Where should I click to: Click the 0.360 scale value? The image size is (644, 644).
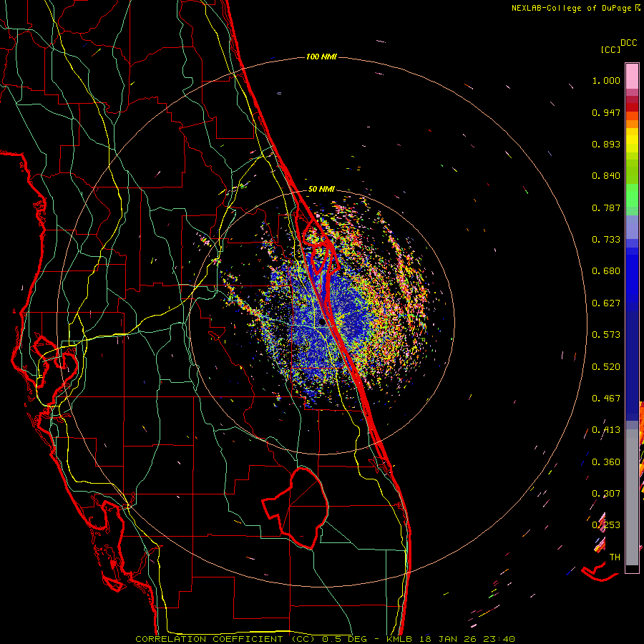coord(606,462)
